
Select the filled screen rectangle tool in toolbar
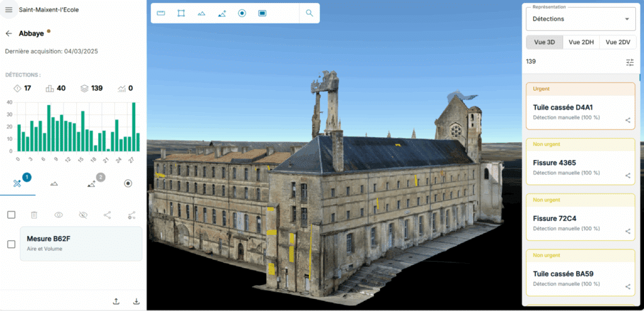pos(262,13)
